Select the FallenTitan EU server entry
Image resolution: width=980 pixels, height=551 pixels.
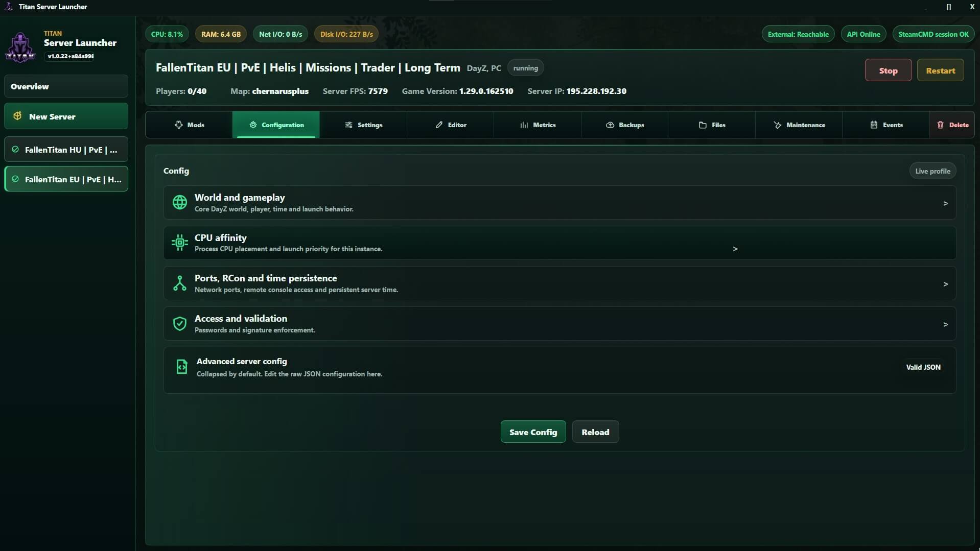pos(66,179)
